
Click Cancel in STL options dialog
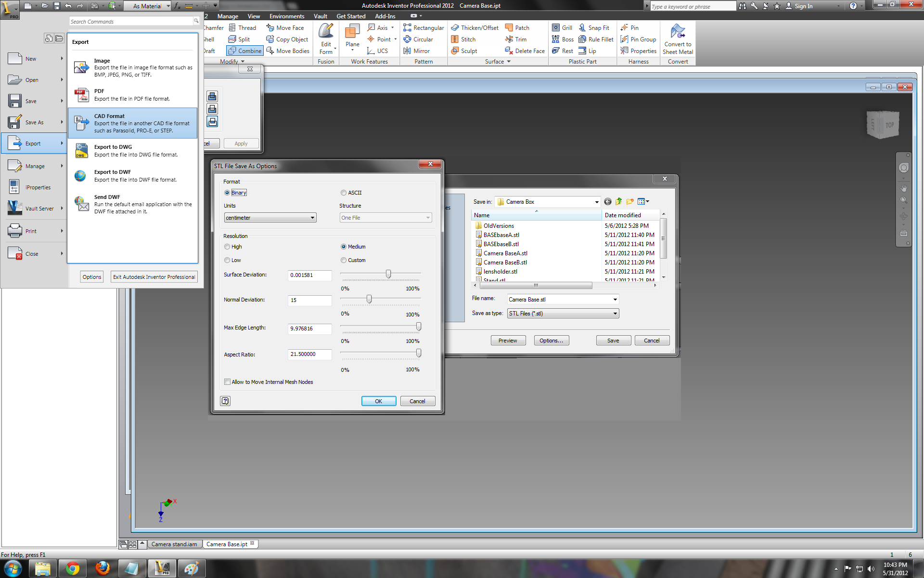(x=417, y=401)
